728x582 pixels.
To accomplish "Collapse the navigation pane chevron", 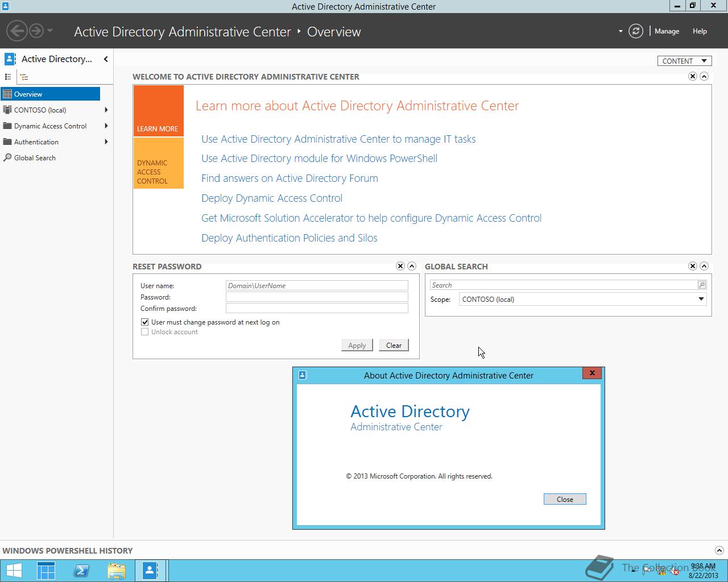I will click(x=106, y=59).
